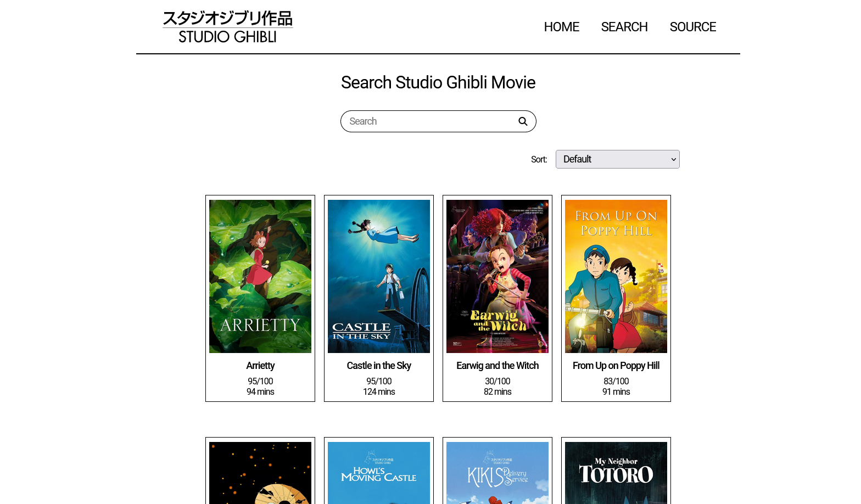View the From Up on Poppy Hill poster
The image size is (861, 504).
click(616, 276)
